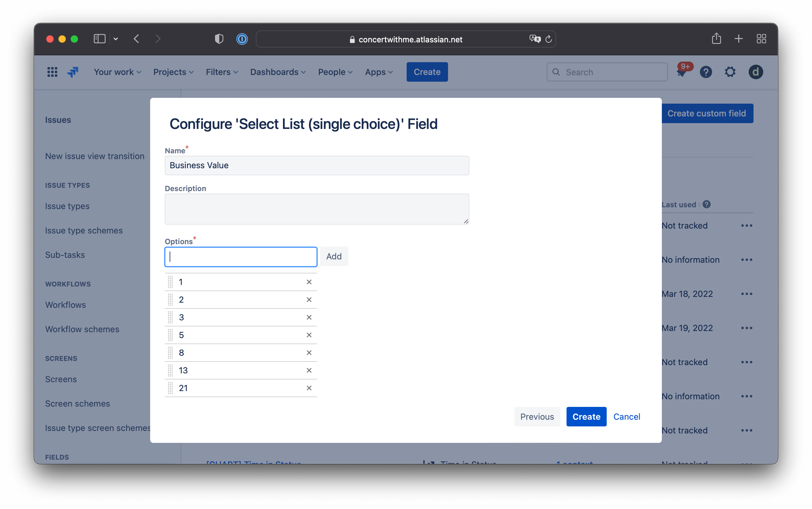Click the help icon next to Last used
The width and height of the screenshot is (812, 509).
point(707,204)
